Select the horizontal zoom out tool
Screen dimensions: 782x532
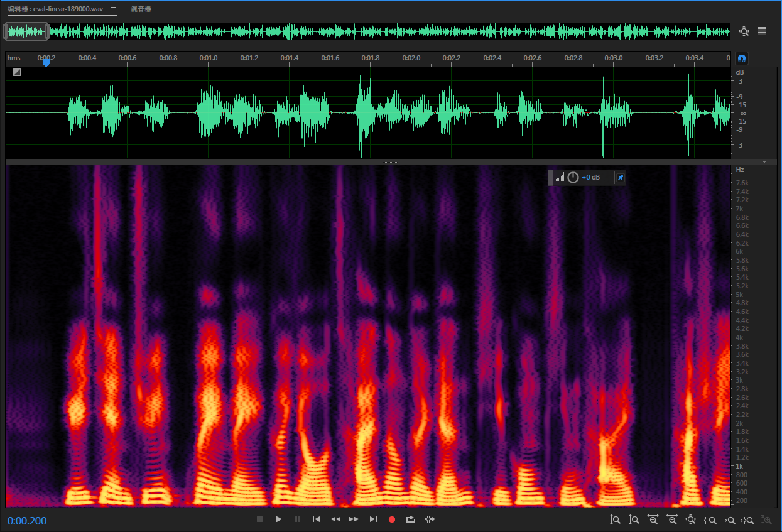coord(672,520)
